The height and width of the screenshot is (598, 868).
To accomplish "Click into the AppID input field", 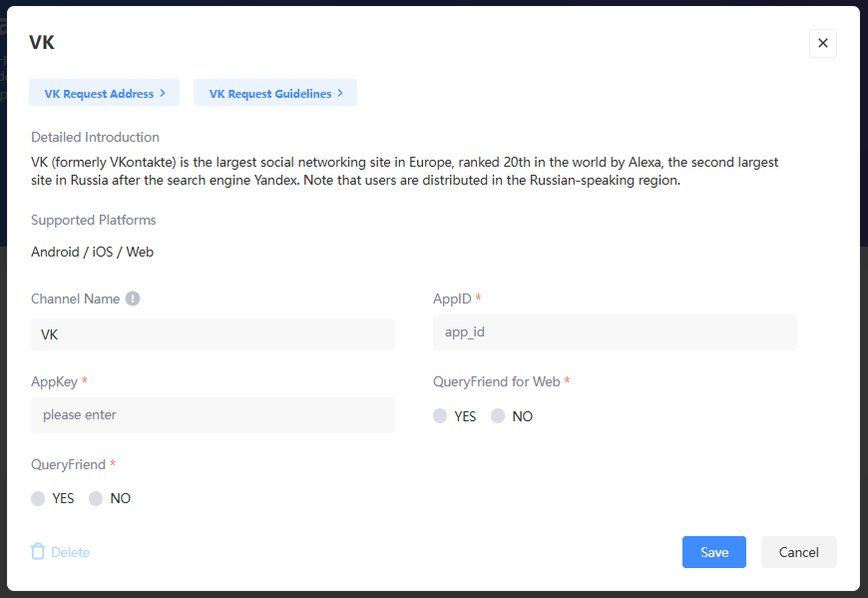I will point(615,331).
